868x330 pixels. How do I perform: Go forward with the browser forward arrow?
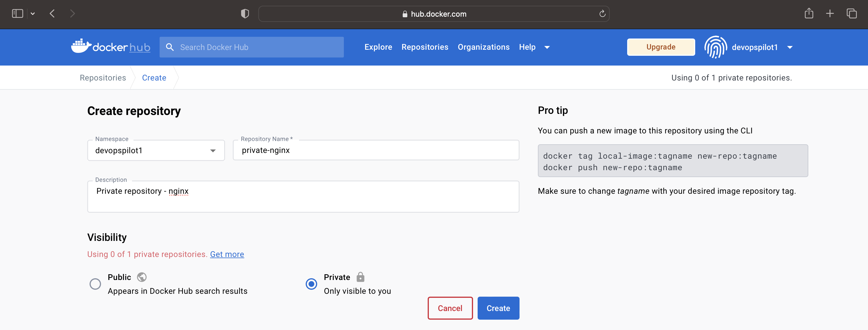(72, 14)
